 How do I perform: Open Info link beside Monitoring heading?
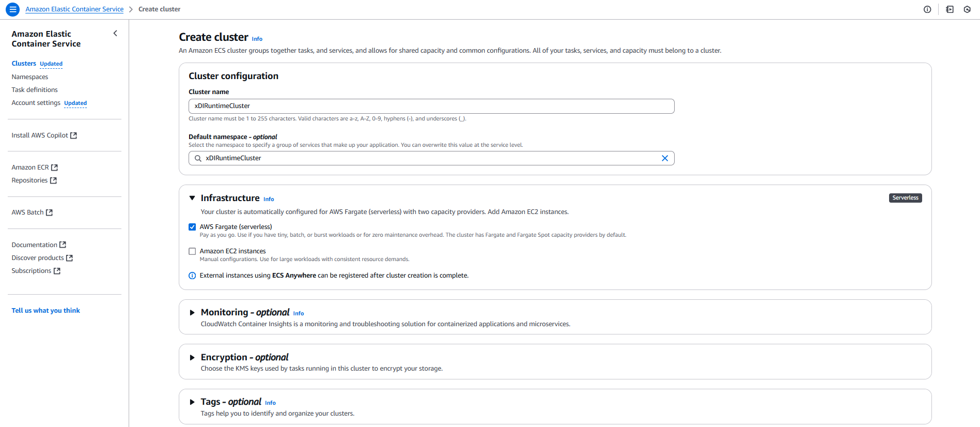pos(299,313)
